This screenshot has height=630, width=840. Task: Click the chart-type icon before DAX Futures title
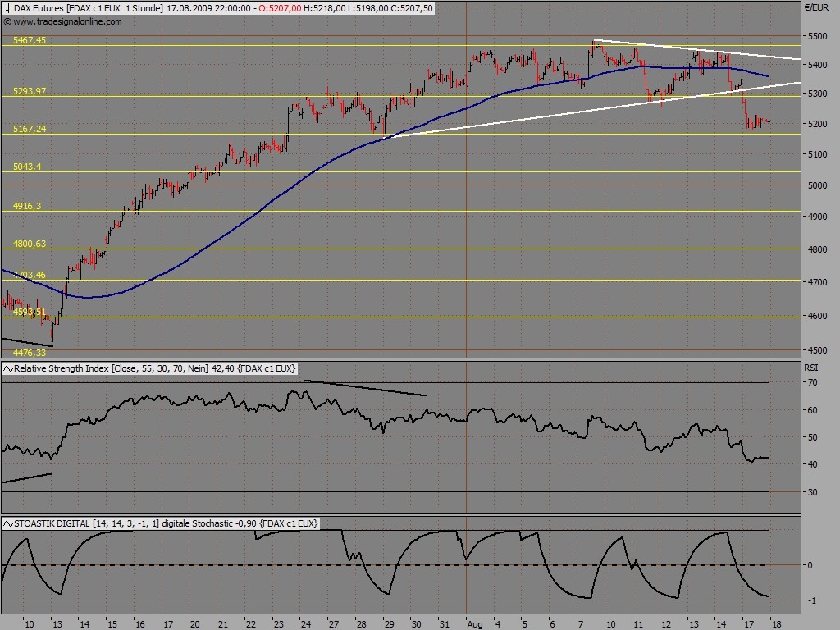pyautogui.click(x=8, y=8)
